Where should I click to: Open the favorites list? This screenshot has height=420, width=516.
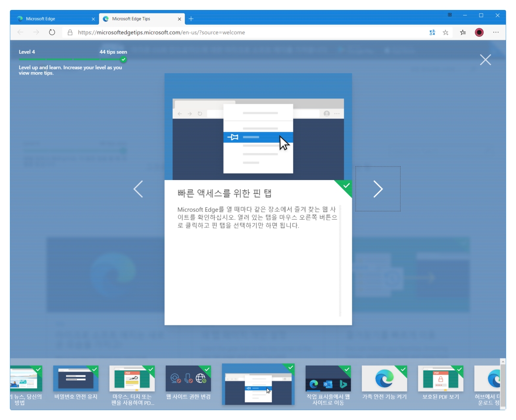point(463,33)
